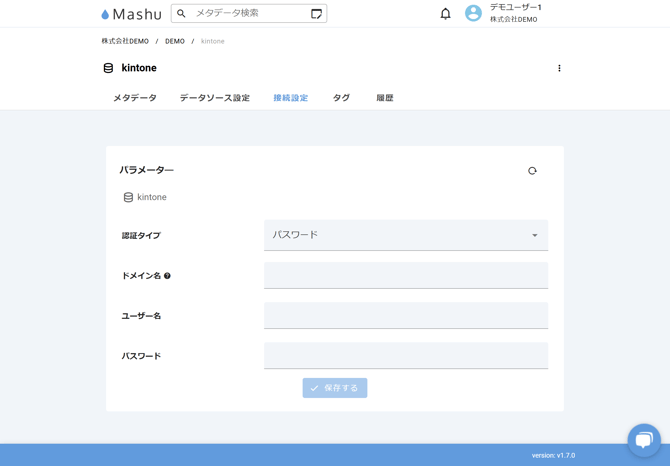Focus the ドメイン名 input field
670x466 pixels.
click(x=405, y=276)
